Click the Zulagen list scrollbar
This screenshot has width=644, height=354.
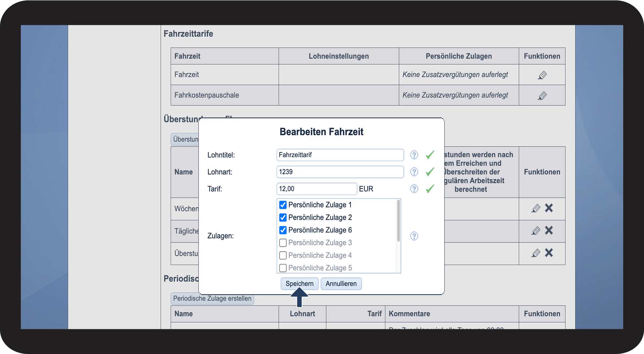(398, 221)
